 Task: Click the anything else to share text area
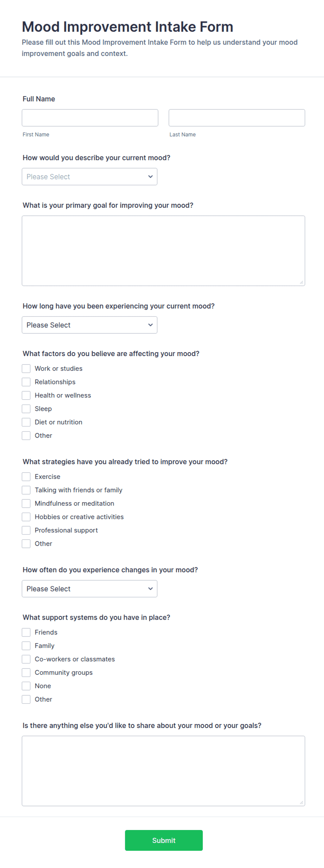[163, 771]
